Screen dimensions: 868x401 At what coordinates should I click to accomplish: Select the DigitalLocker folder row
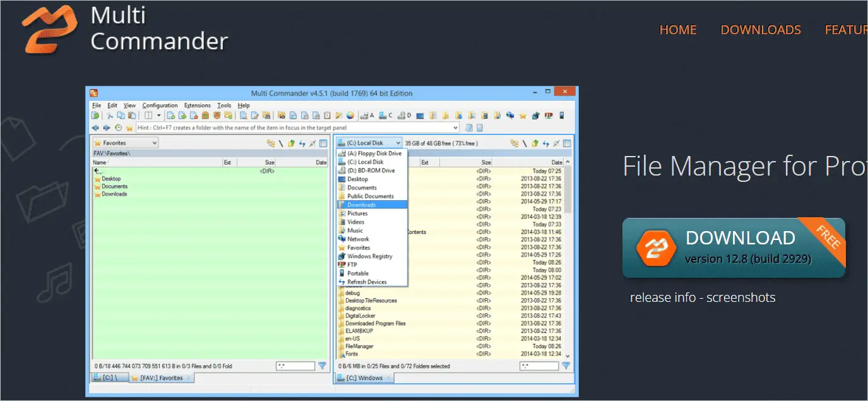360,316
